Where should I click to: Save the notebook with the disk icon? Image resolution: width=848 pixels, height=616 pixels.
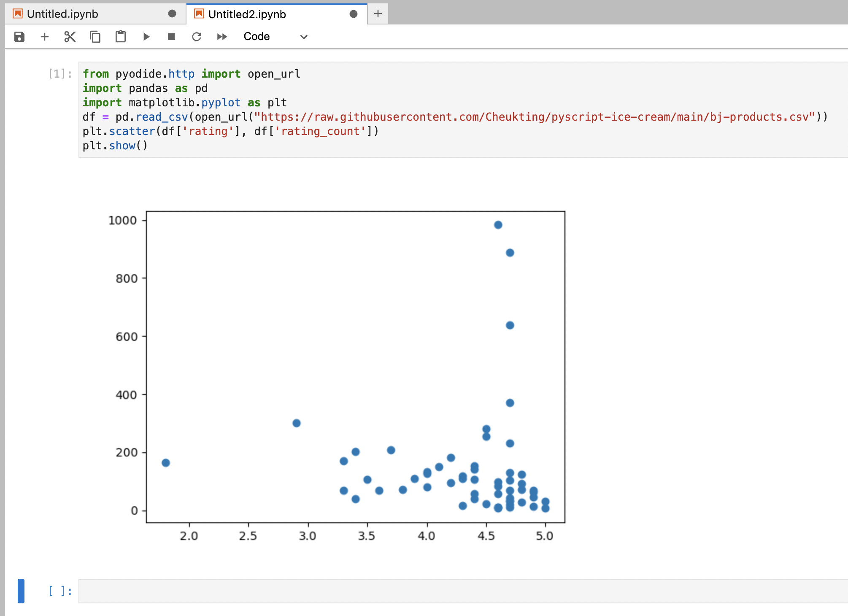(x=19, y=37)
